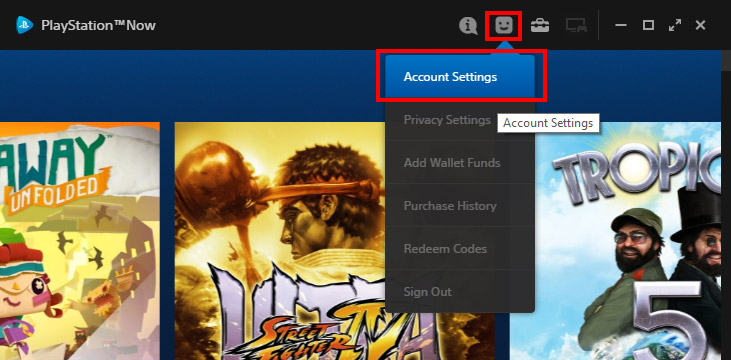Screen dimensions: 731x360
Task: Maximize the PlayStation Now window
Action: (648, 25)
